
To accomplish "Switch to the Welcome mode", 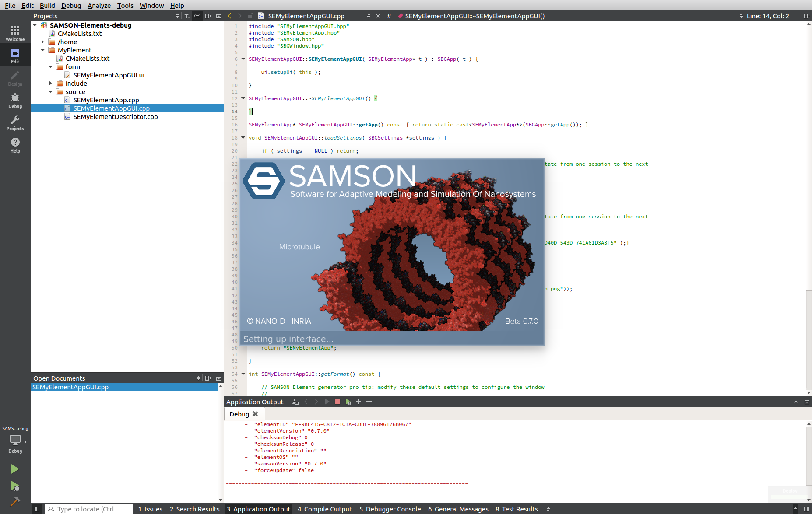I will (15, 33).
